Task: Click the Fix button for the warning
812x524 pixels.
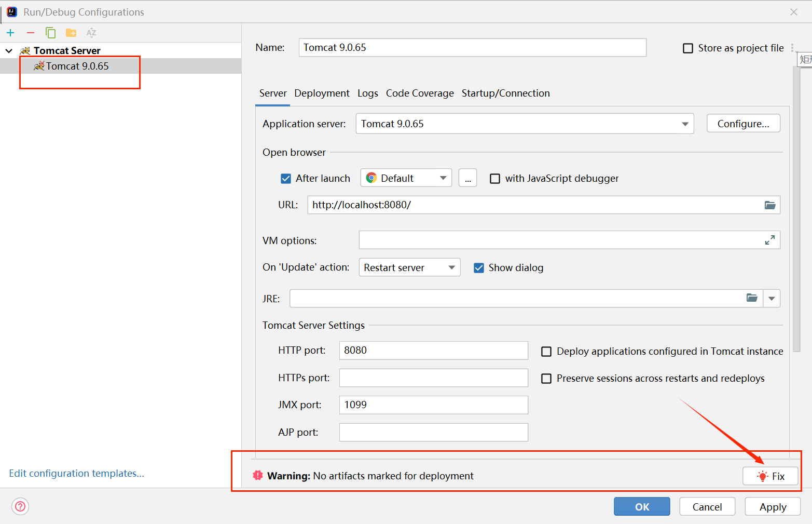Action: [x=770, y=476]
